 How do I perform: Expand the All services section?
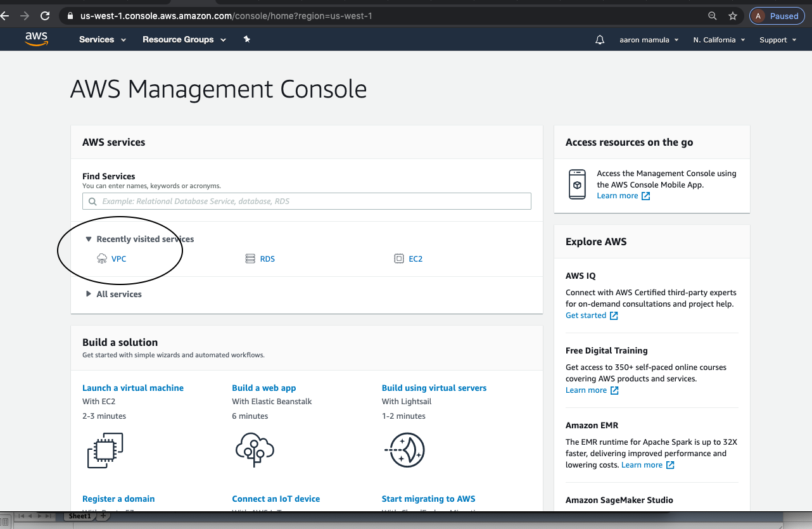click(x=114, y=294)
